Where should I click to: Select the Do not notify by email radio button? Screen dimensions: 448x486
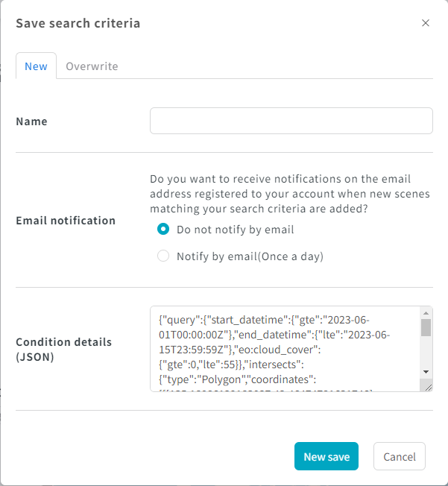pos(163,230)
